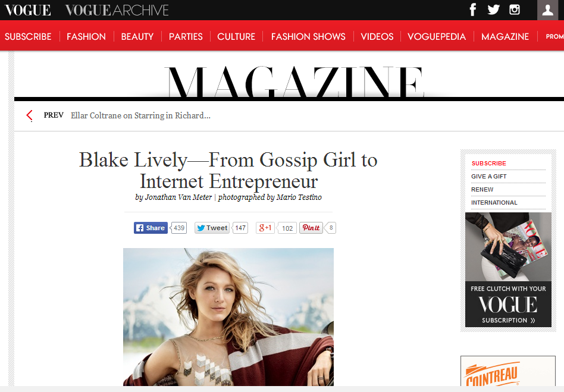Click the Blake Lively article photo

[x=228, y=317]
